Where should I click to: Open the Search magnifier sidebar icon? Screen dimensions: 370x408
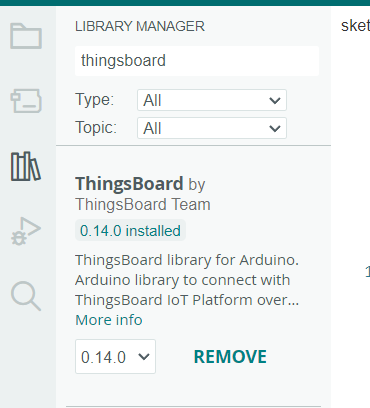coord(26,296)
